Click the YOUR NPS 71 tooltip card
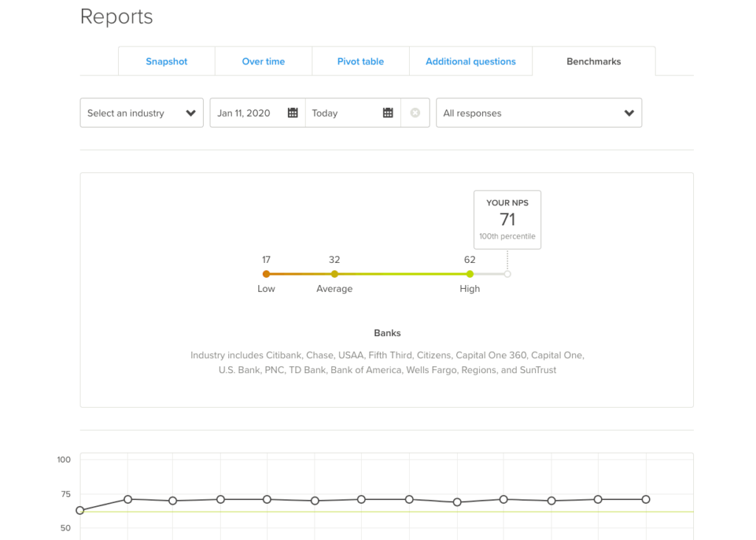756x540 pixels. (x=507, y=219)
